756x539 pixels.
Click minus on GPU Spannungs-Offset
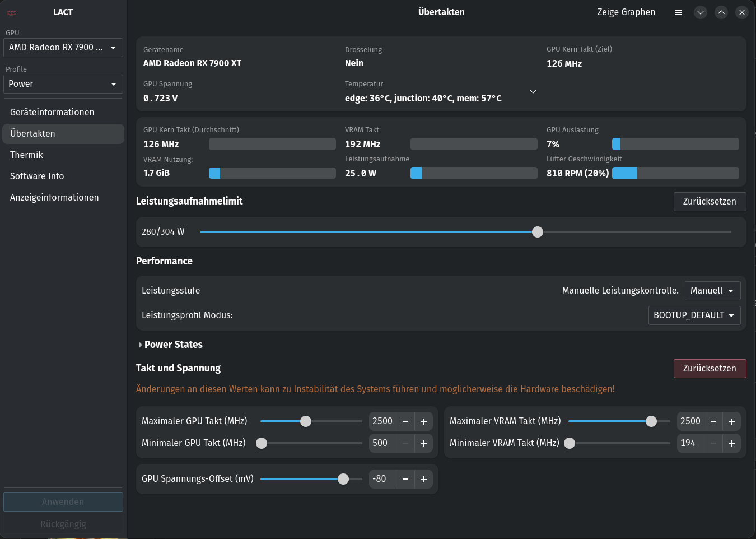(405, 479)
